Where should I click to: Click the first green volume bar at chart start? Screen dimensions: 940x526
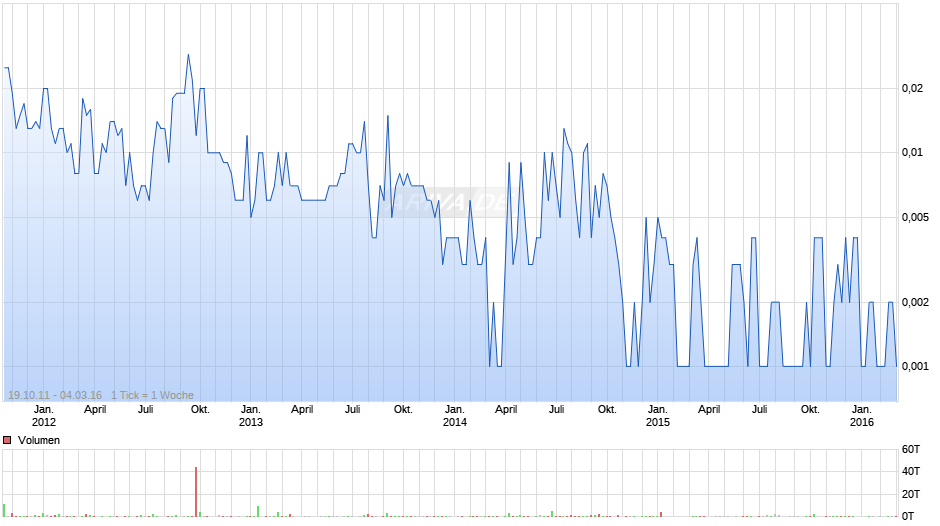pyautogui.click(x=4, y=510)
